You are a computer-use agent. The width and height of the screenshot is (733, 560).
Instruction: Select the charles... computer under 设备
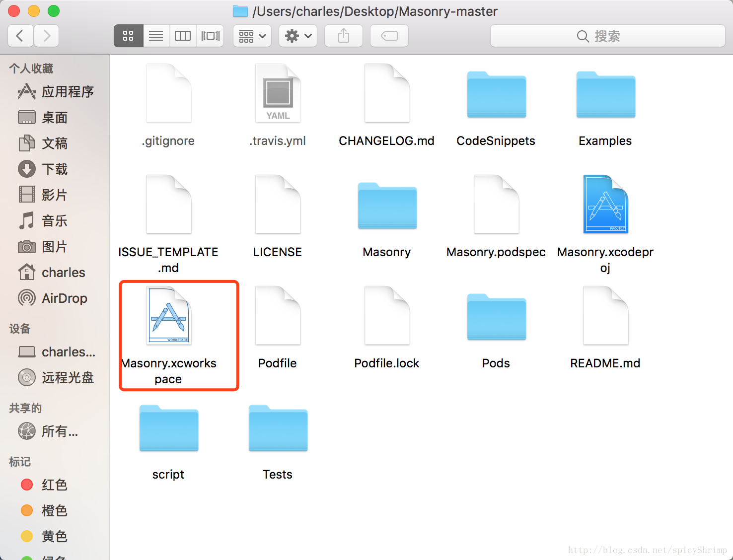[56, 352]
